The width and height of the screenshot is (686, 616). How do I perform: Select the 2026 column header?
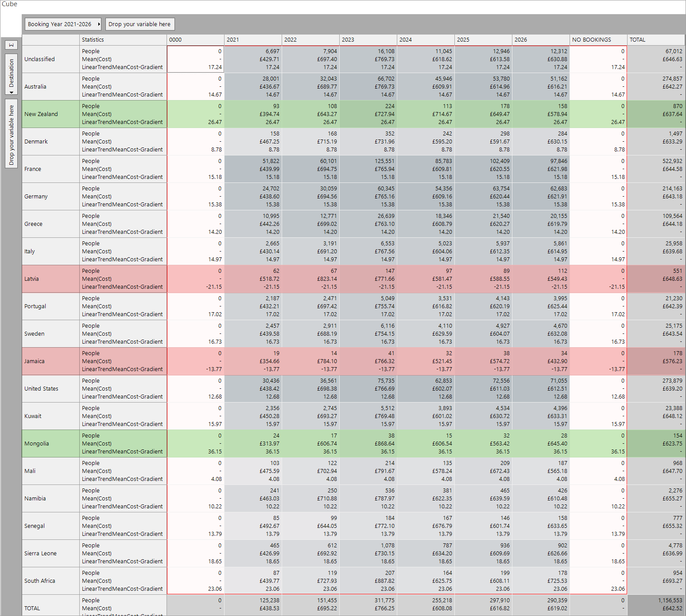point(540,40)
